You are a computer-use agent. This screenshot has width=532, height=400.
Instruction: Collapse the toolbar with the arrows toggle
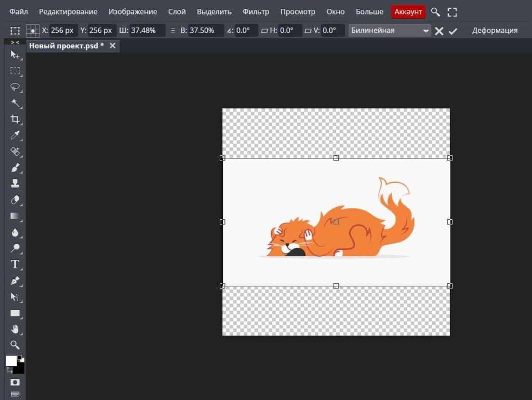pyautogui.click(x=15, y=43)
